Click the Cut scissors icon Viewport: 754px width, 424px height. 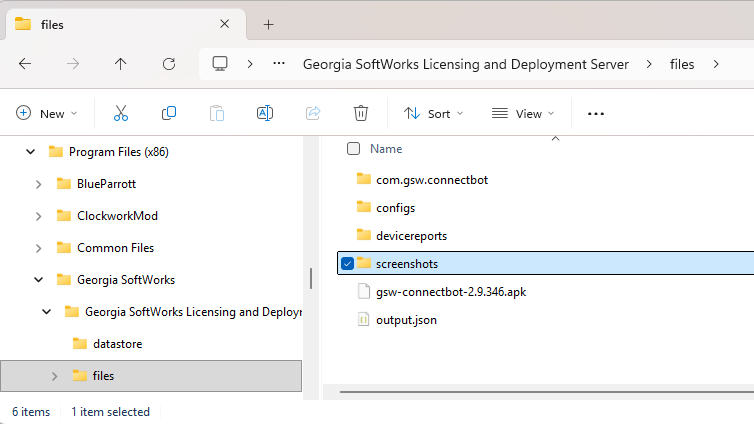(x=121, y=114)
